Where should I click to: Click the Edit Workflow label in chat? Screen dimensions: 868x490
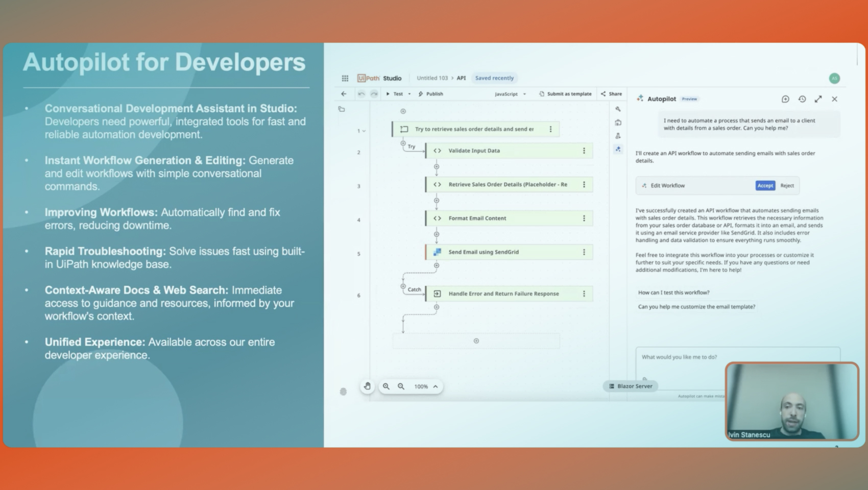point(667,186)
